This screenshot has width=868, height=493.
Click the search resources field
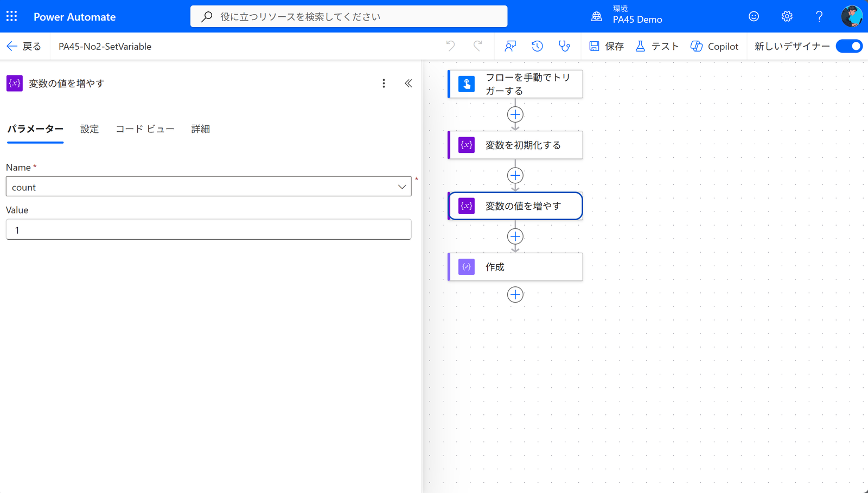[349, 16]
